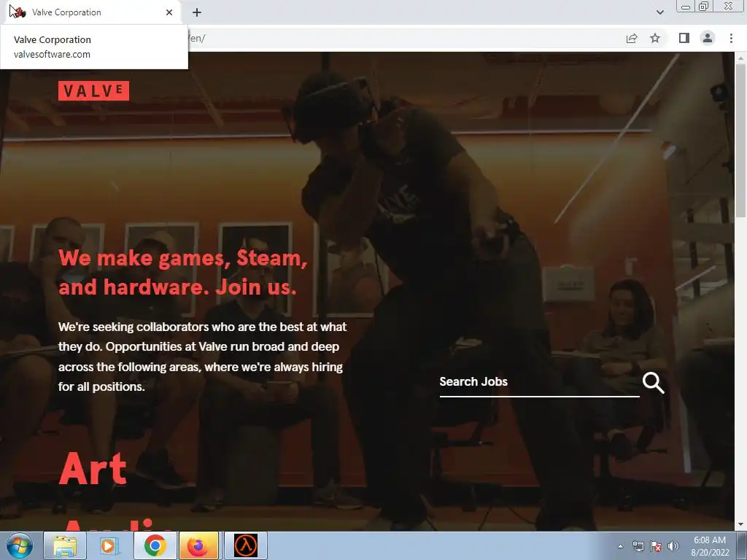Click the address bar URL text
Image resolution: width=747 pixels, height=560 pixels.
tap(197, 38)
